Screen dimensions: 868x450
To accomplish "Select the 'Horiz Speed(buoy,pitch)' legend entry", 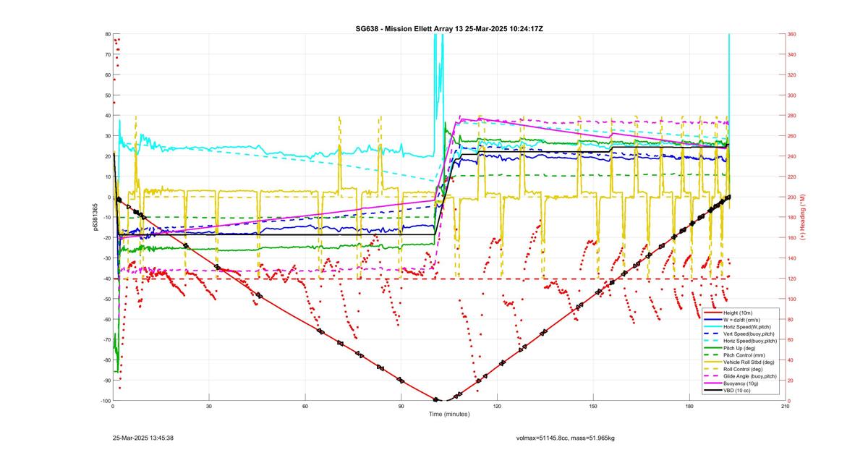I will [x=741, y=340].
